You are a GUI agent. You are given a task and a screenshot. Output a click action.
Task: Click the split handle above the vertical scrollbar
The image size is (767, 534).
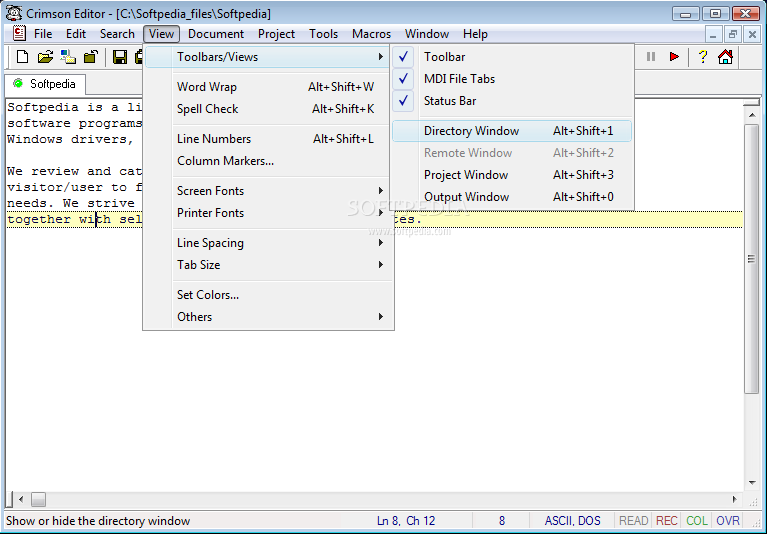[x=750, y=103]
